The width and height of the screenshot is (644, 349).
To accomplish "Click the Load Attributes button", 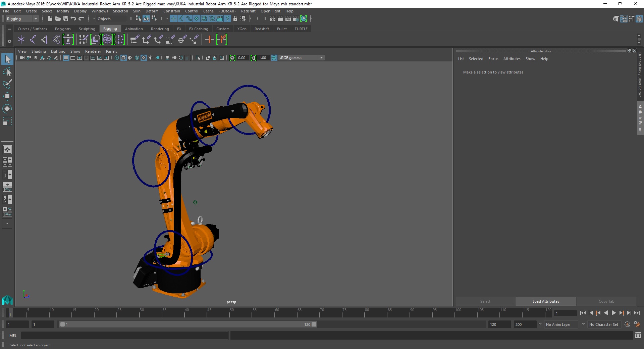I will click(x=546, y=301).
